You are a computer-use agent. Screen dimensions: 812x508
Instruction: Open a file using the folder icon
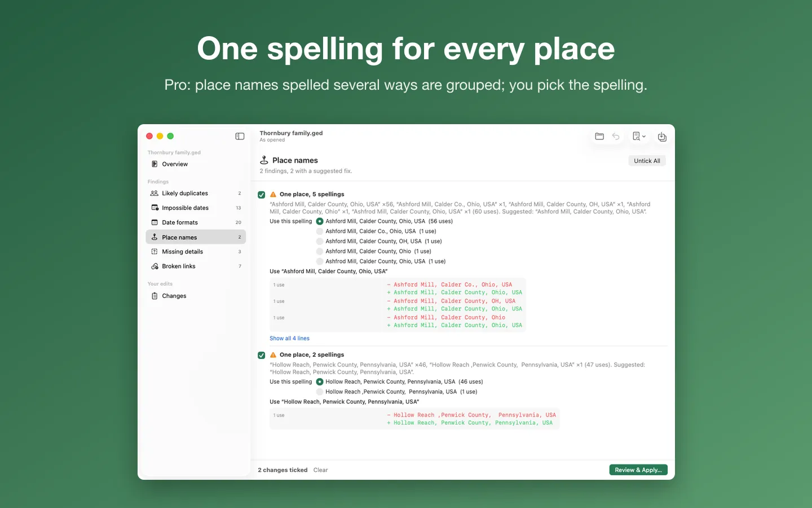click(x=599, y=137)
